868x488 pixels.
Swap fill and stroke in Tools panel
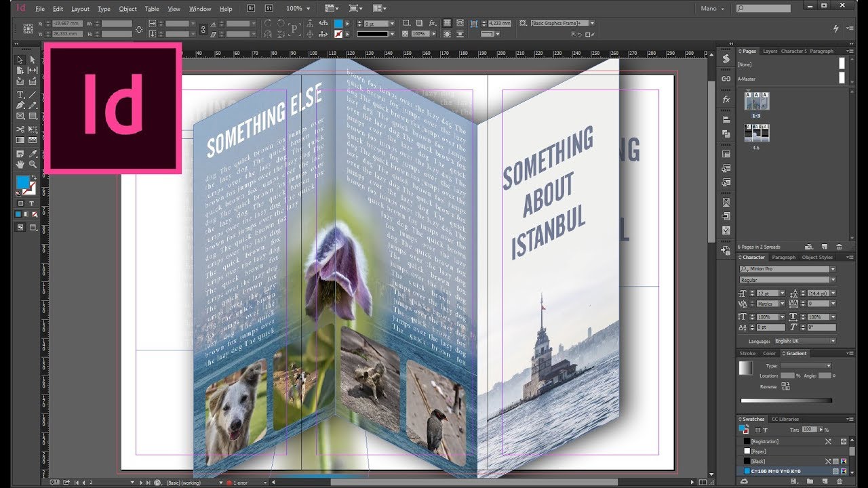tap(34, 178)
